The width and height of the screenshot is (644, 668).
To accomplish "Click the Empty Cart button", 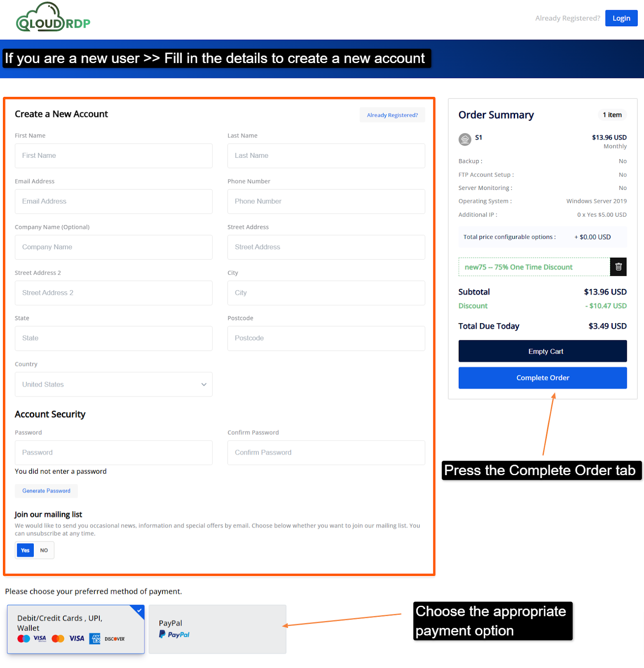I will click(542, 351).
